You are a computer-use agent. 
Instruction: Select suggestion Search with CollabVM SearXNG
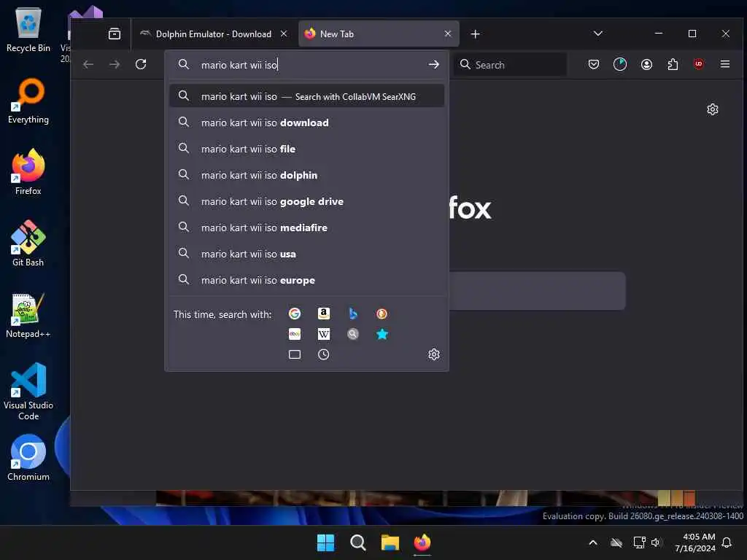(307, 96)
